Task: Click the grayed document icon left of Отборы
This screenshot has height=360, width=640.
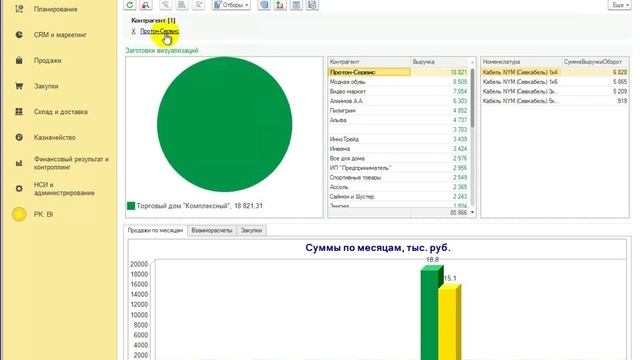Action: [x=182, y=5]
